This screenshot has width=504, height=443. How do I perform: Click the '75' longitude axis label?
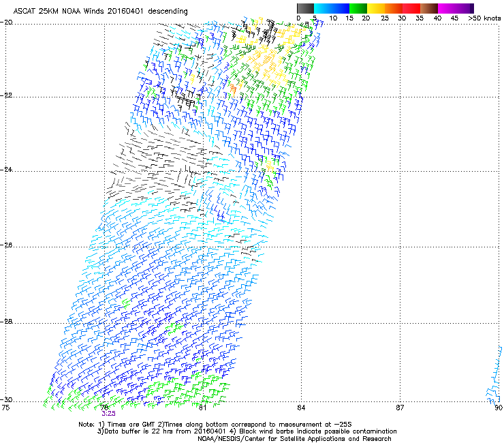pyautogui.click(x=5, y=408)
